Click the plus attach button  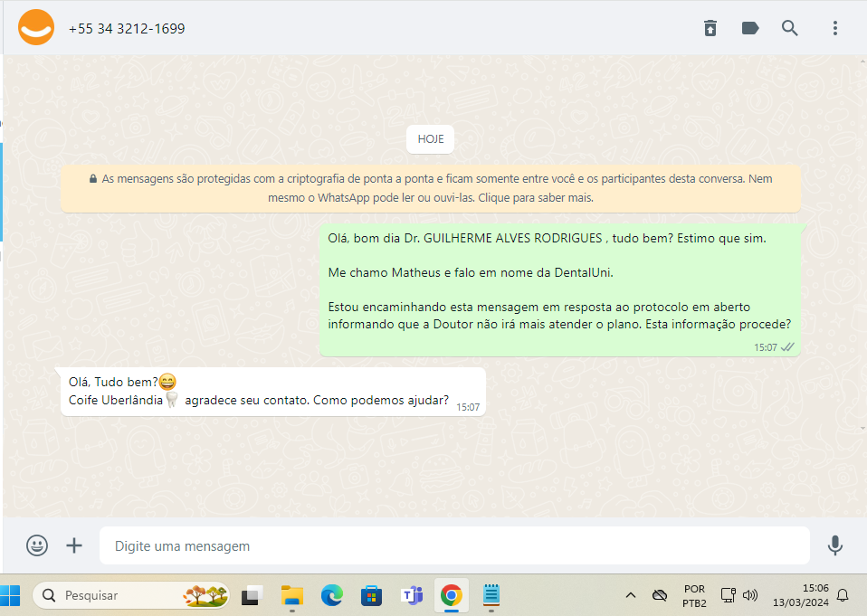click(74, 545)
